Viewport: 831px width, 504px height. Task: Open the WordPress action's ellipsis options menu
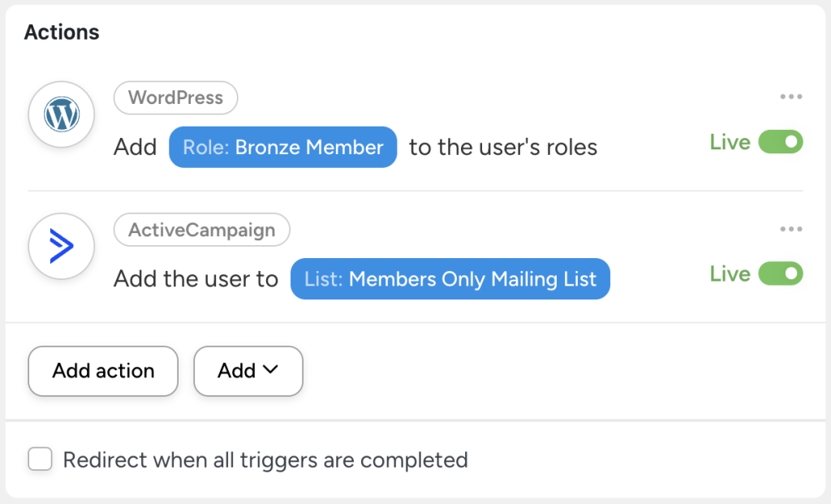coord(790,96)
